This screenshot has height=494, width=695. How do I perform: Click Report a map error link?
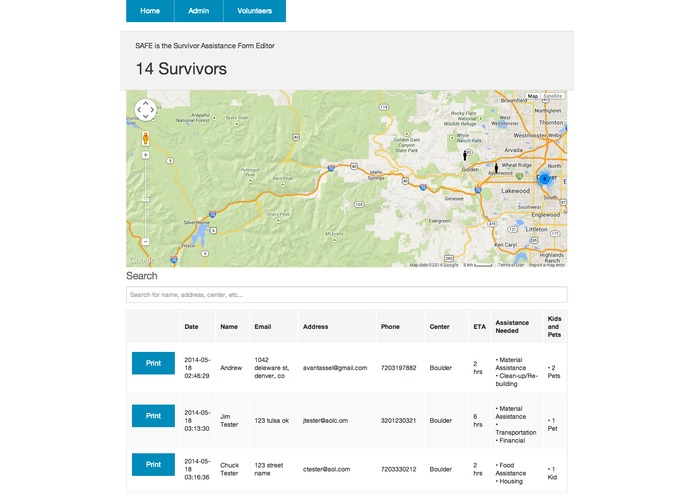pos(547,265)
